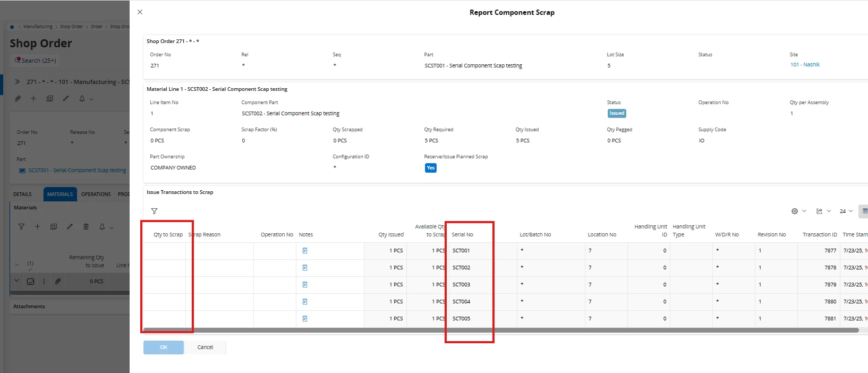Switch to the MATERIALS tab
868x373 pixels.
click(x=60, y=194)
